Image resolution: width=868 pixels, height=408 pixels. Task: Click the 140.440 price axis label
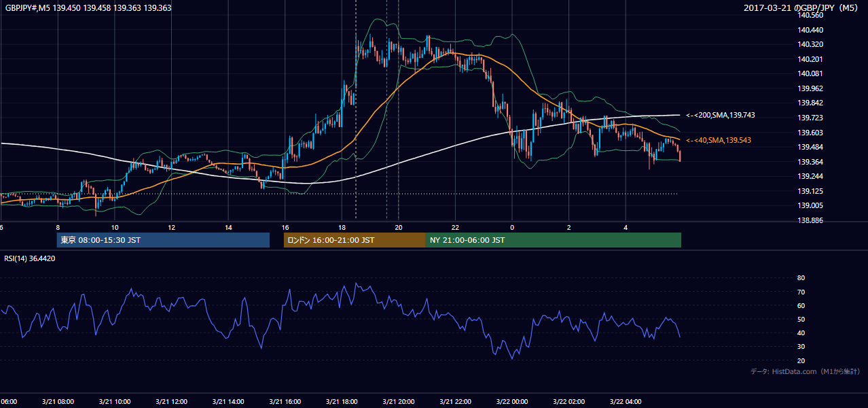click(x=811, y=30)
